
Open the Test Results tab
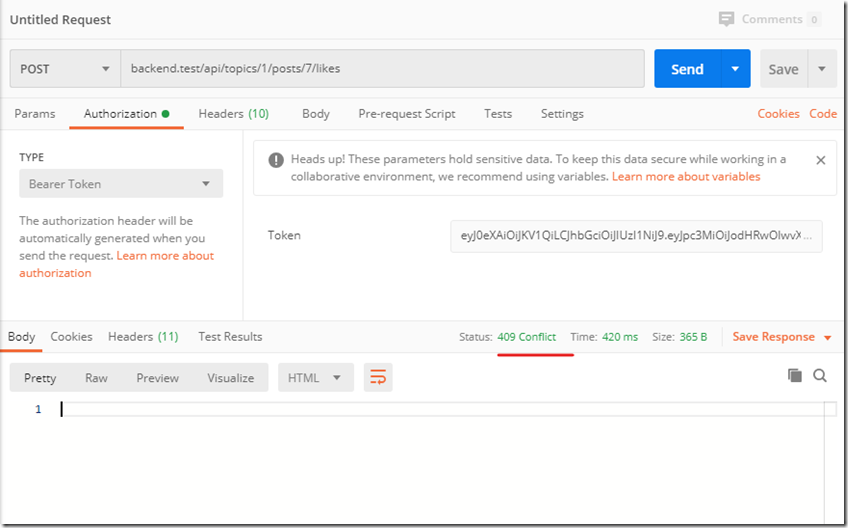(x=230, y=336)
